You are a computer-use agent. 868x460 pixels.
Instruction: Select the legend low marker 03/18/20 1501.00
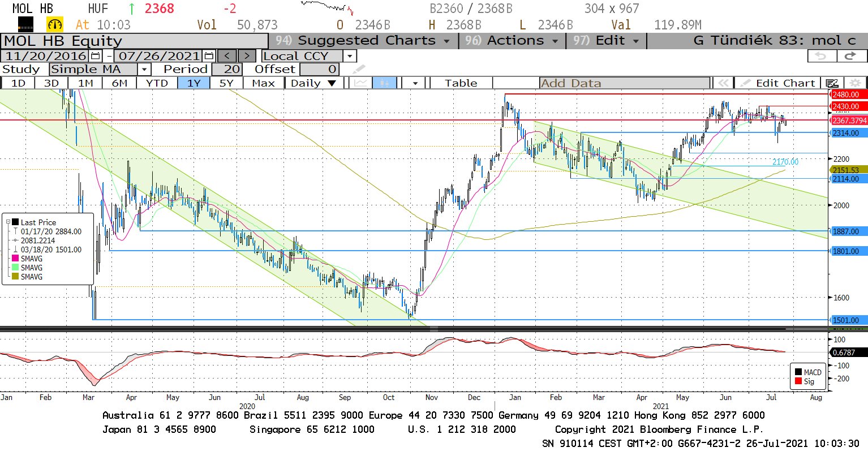click(x=48, y=250)
